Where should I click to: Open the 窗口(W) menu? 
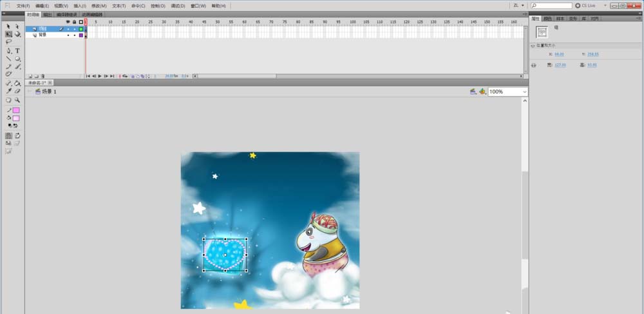click(198, 6)
